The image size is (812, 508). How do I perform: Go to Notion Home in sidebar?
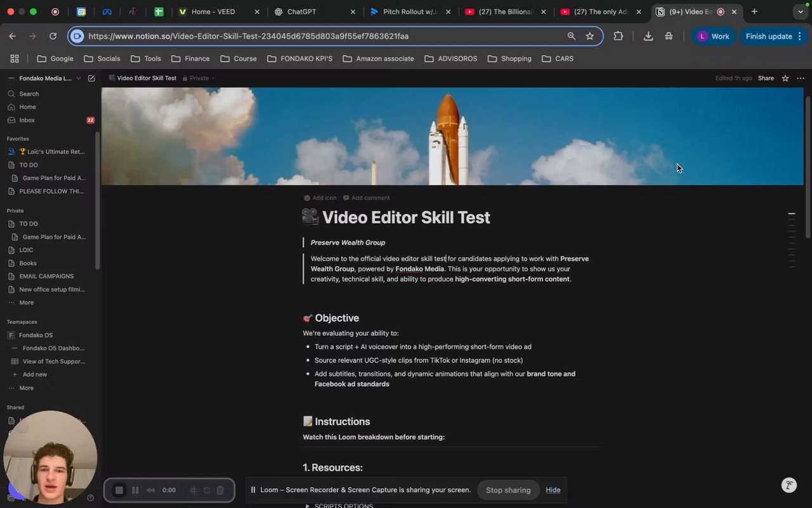coord(49,107)
